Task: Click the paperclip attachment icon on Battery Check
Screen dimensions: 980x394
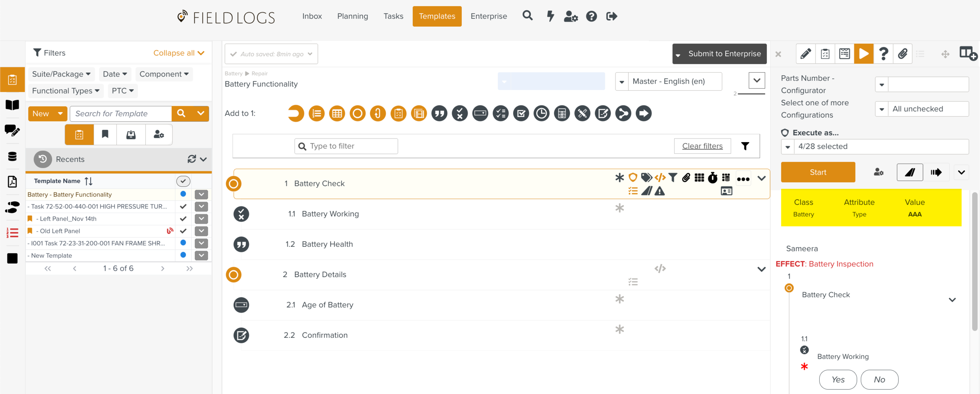Action: [686, 177]
